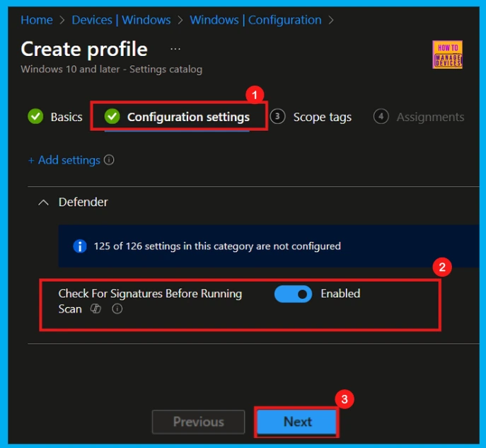Click the info icon next to Add settings
This screenshot has width=486, height=448.
(109, 160)
